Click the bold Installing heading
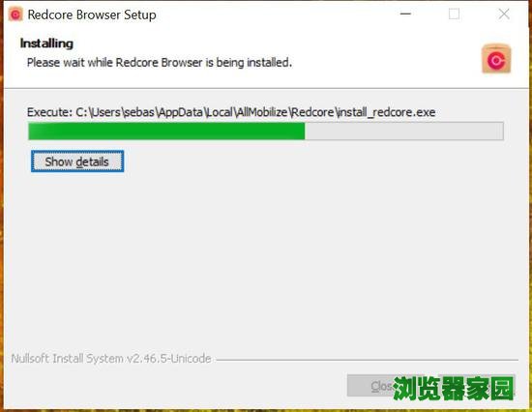The width and height of the screenshot is (532, 412). tap(46, 44)
